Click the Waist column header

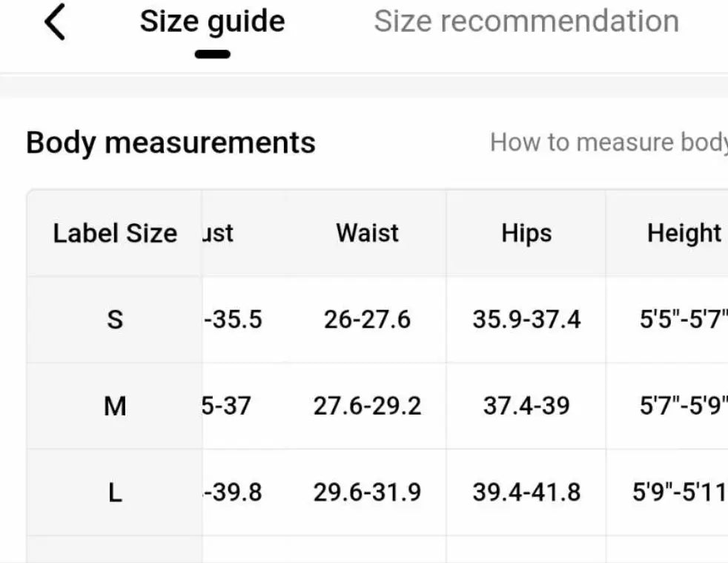tap(368, 233)
